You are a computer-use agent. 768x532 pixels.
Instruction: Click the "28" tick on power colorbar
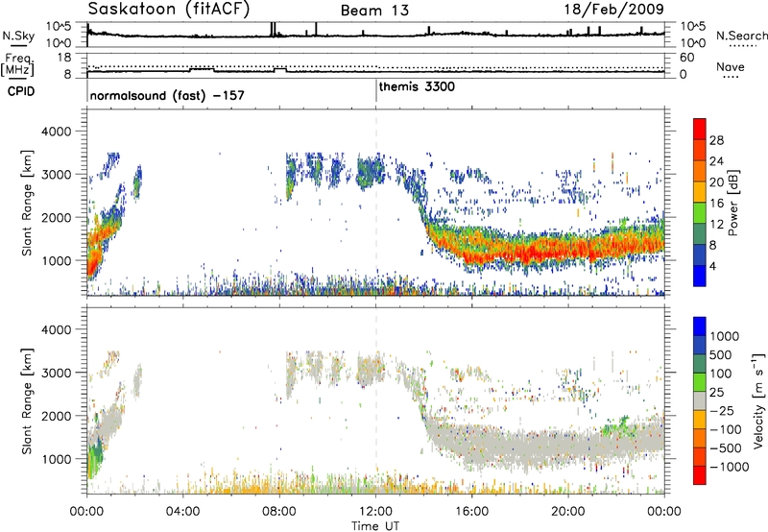pyautogui.click(x=716, y=140)
